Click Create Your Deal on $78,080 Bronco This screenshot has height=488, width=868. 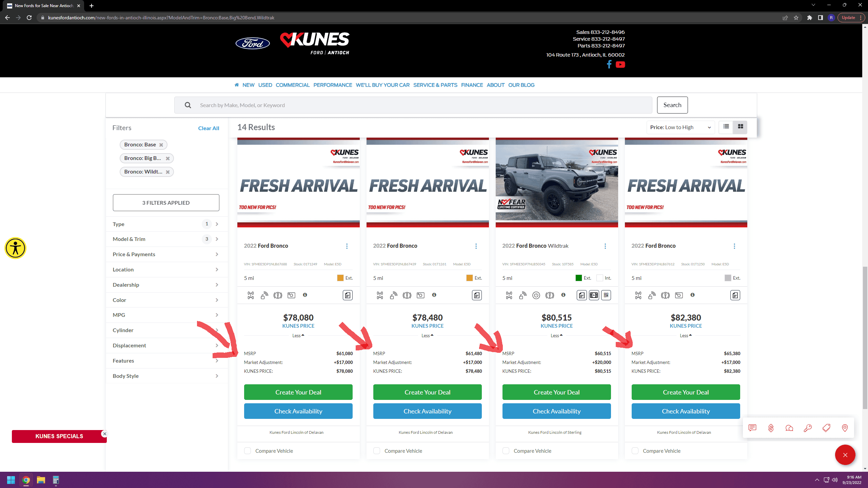click(298, 392)
